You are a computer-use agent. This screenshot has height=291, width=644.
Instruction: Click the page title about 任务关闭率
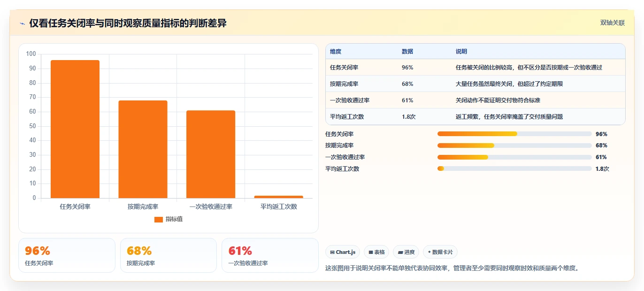click(128, 23)
